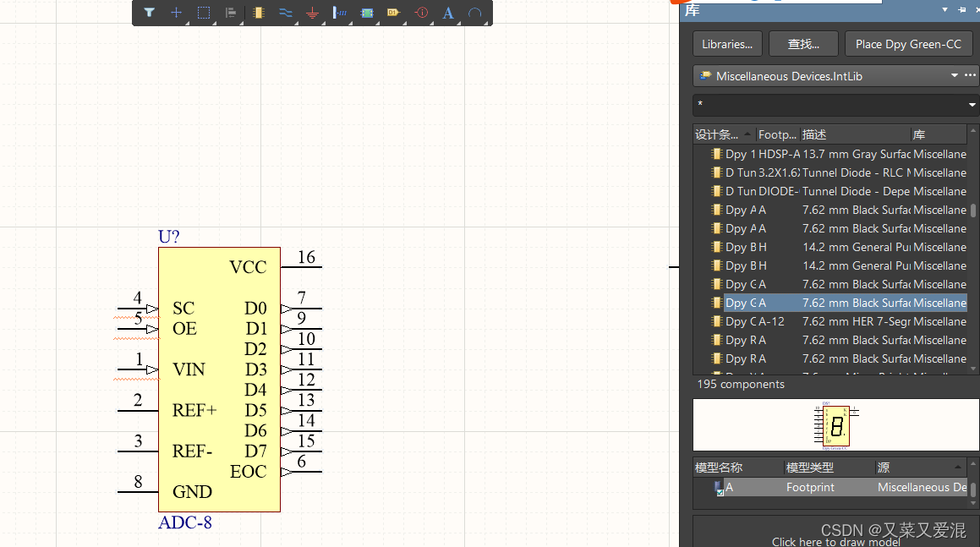Sort the list by Footprint column header
Screen dimensions: 980x547
pos(777,134)
